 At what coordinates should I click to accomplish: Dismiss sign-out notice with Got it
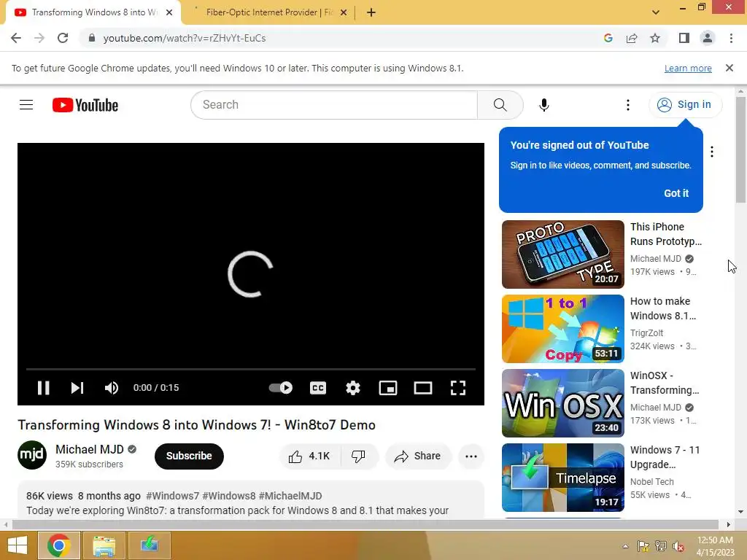676,193
